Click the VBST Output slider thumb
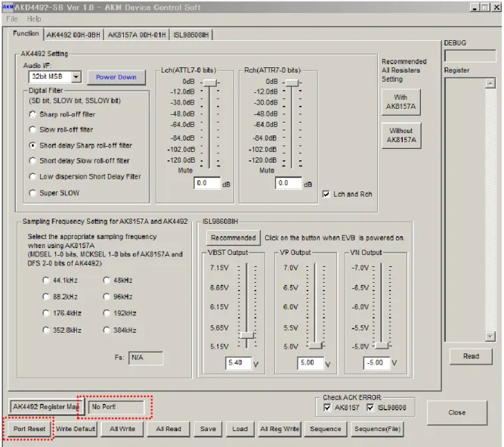 click(x=247, y=335)
